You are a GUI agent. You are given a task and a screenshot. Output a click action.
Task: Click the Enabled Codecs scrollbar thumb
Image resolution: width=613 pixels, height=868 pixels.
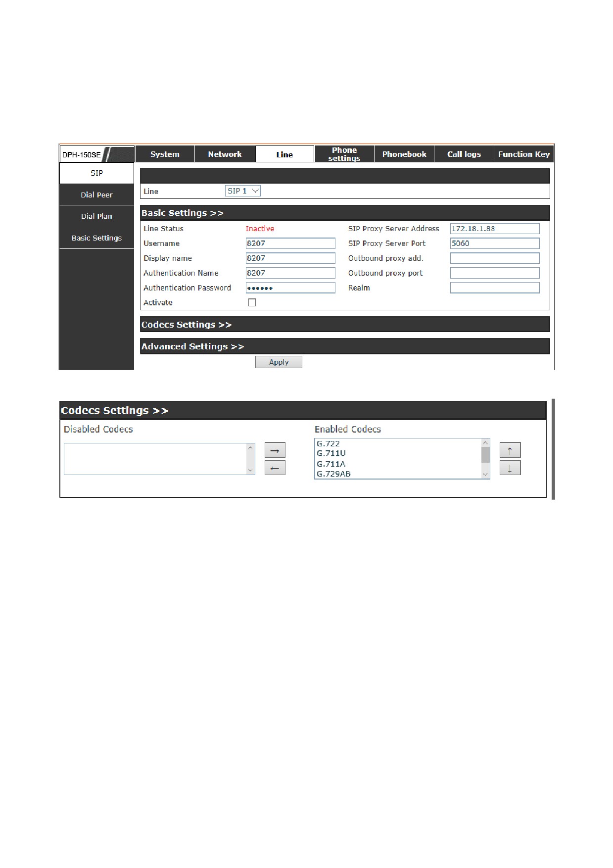coord(485,454)
